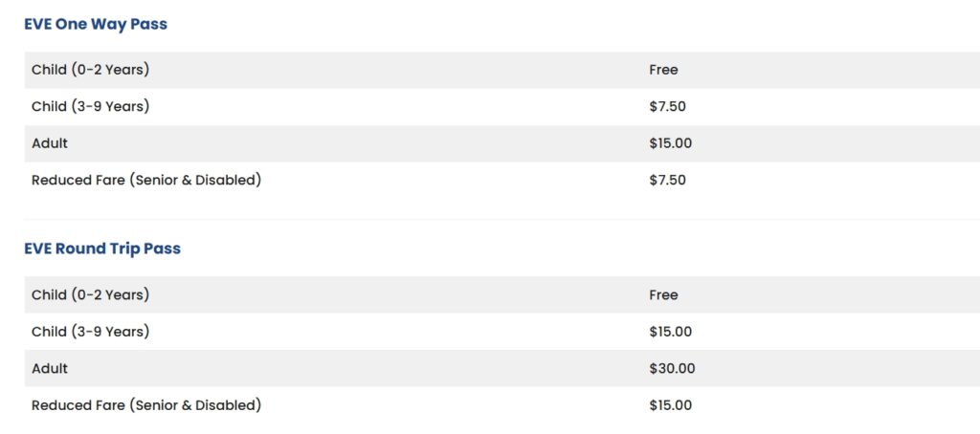Click $15.00 fare for Round Trip Child (3-9 Years)
The height and width of the screenshot is (434, 980).
[670, 332]
